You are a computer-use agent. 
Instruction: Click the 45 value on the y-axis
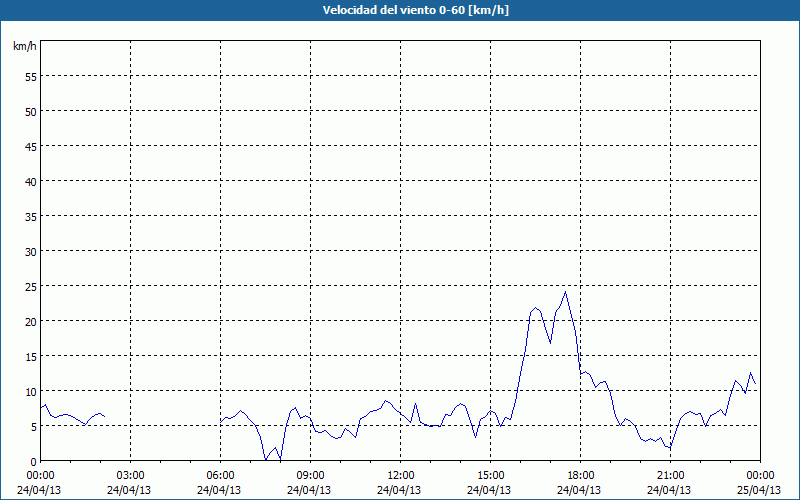[x=31, y=146]
